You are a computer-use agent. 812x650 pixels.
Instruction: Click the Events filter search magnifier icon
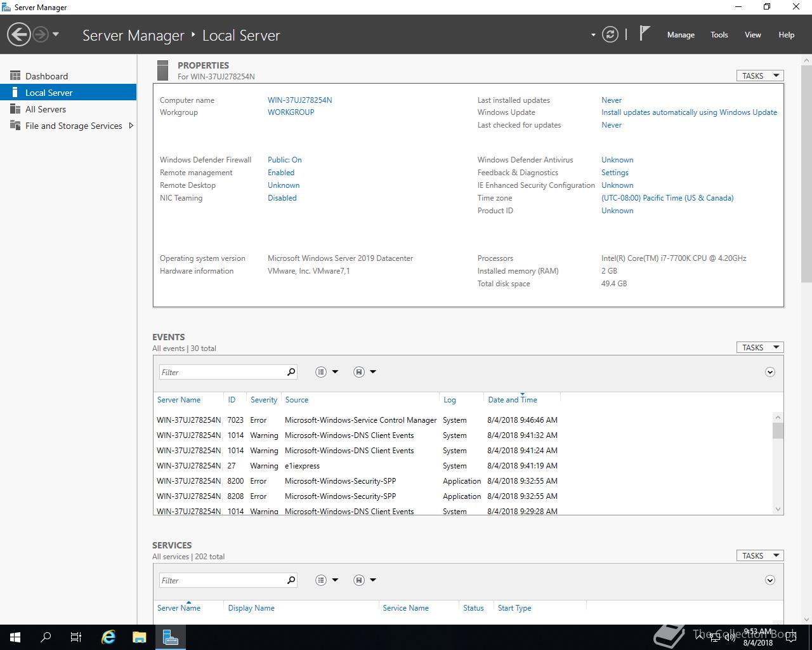[291, 372]
